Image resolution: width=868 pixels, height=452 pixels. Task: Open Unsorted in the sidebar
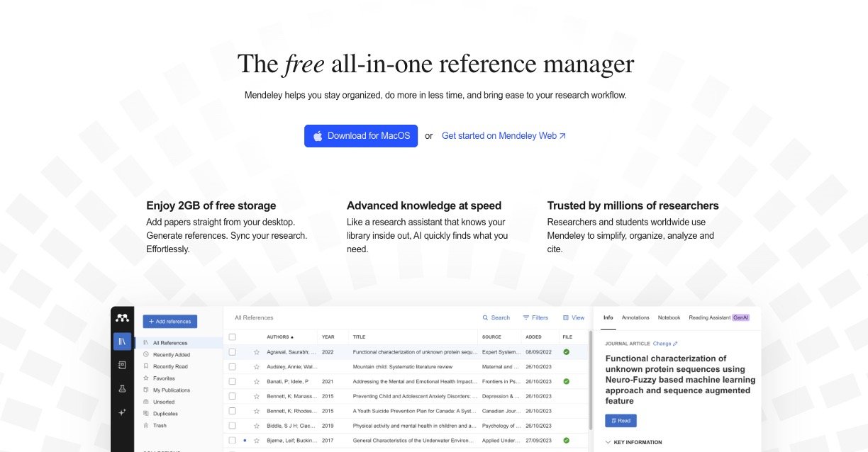163,402
